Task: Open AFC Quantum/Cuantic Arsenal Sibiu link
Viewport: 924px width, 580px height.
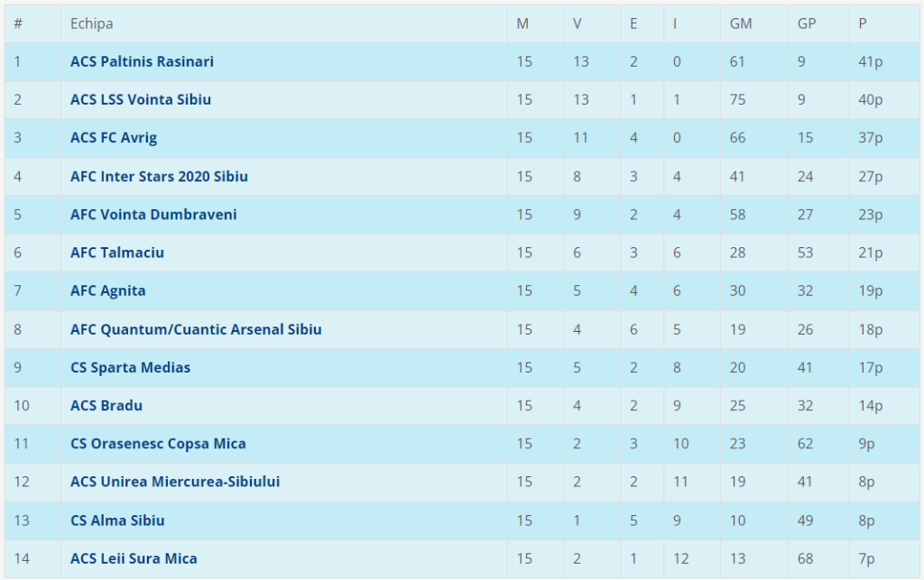Action: pos(196,329)
